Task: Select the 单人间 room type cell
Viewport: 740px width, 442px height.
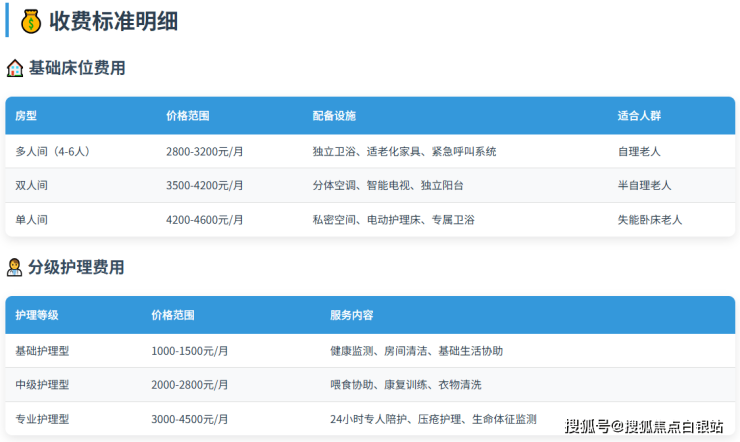Action: point(32,219)
